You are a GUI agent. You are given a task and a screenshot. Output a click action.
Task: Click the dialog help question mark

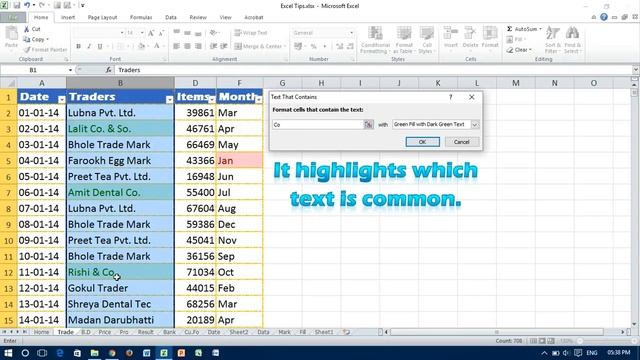pyautogui.click(x=451, y=97)
